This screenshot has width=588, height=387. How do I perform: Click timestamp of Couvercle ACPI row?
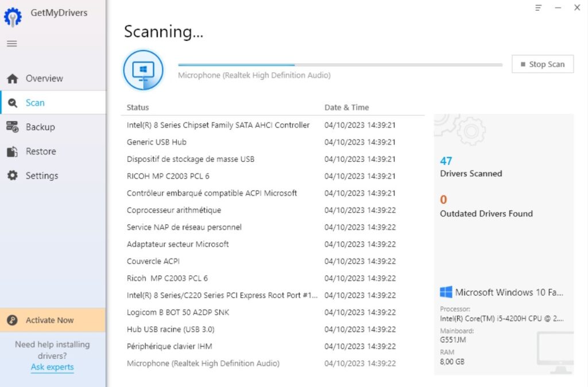point(360,261)
